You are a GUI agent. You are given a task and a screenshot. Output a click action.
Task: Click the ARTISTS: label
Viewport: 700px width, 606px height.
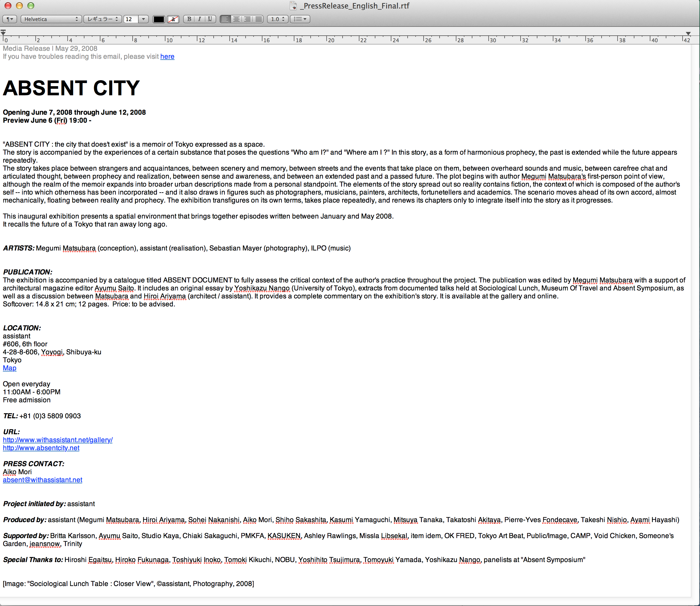tap(19, 248)
